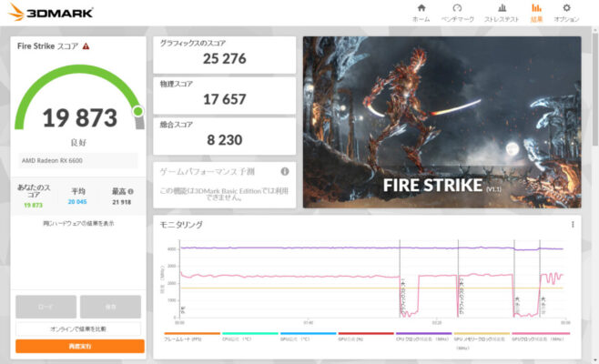Viewport: 599px width, 364px height.
Task: Toggle the blue GPU temperature legend
Action: 308,337
